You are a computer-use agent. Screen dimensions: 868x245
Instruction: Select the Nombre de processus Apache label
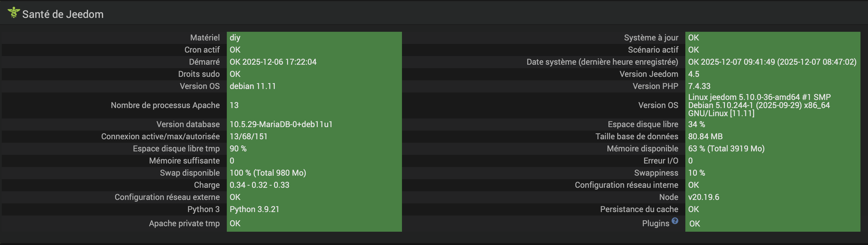pyautogui.click(x=165, y=105)
